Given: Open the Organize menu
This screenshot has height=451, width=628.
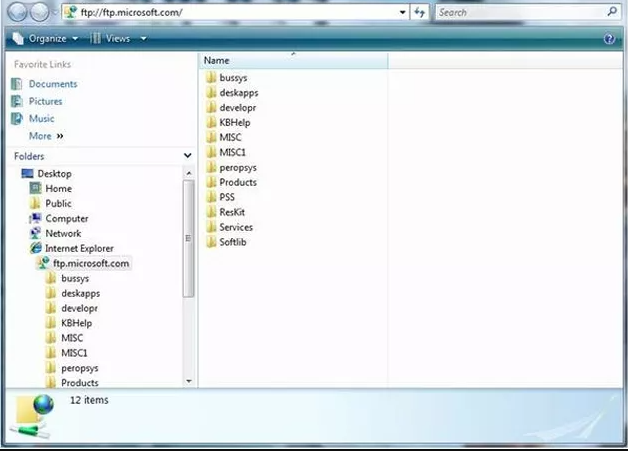Looking at the screenshot, I should [45, 38].
